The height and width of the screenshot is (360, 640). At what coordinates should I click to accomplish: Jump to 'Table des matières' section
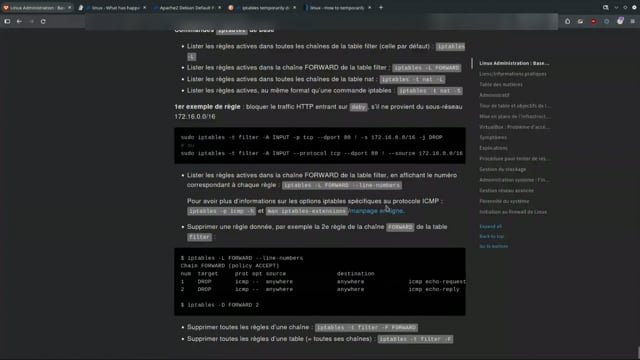pyautogui.click(x=501, y=84)
